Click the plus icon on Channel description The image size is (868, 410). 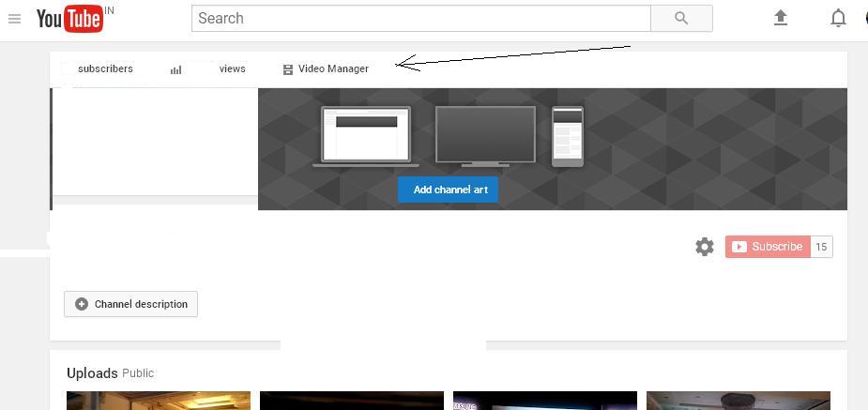(x=82, y=304)
